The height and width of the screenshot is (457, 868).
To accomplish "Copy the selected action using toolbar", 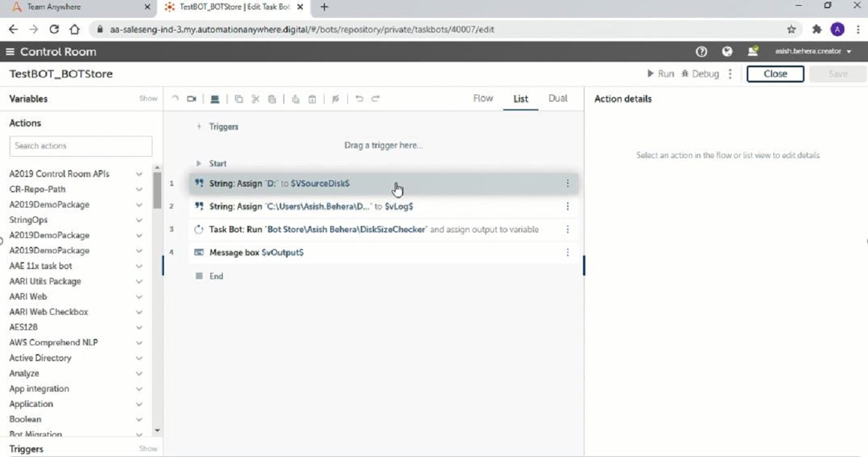I will [x=239, y=99].
